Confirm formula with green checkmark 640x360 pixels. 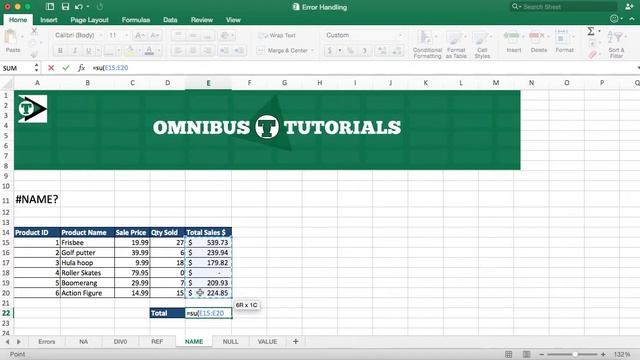pos(66,68)
